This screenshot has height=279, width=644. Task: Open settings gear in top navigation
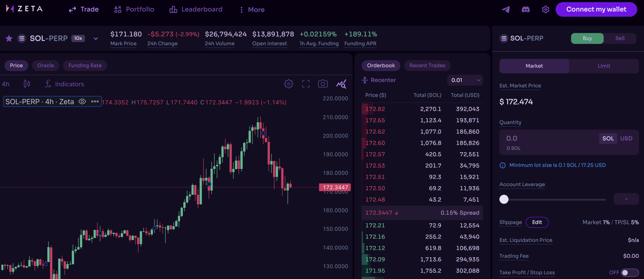(x=545, y=9)
